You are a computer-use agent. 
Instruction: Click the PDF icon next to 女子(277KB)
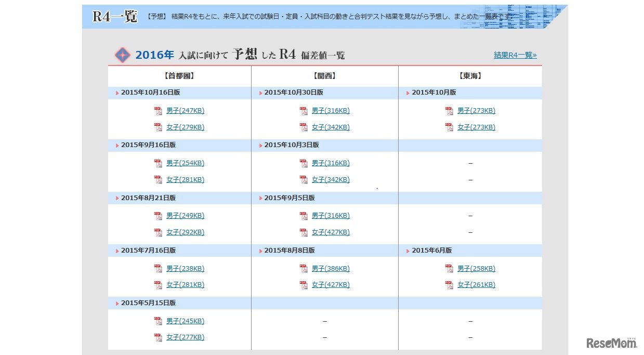[158, 337]
